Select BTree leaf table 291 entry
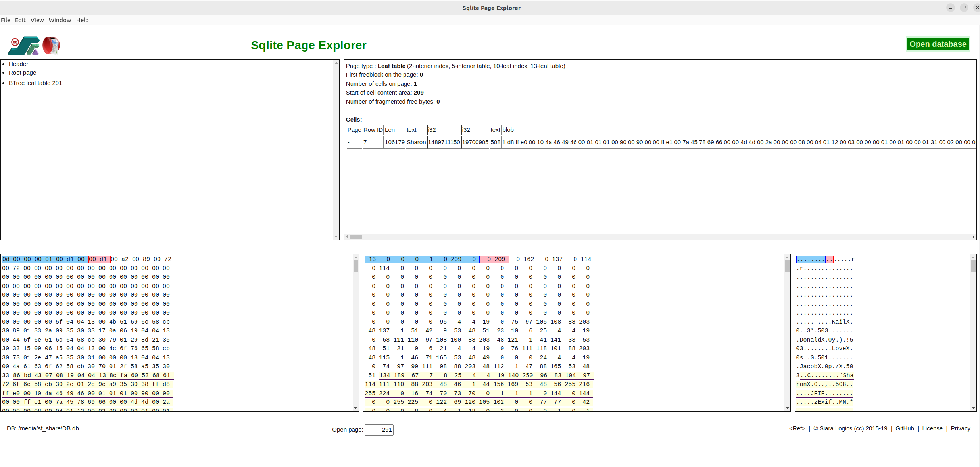Image resolution: width=980 pixels, height=467 pixels. point(35,83)
